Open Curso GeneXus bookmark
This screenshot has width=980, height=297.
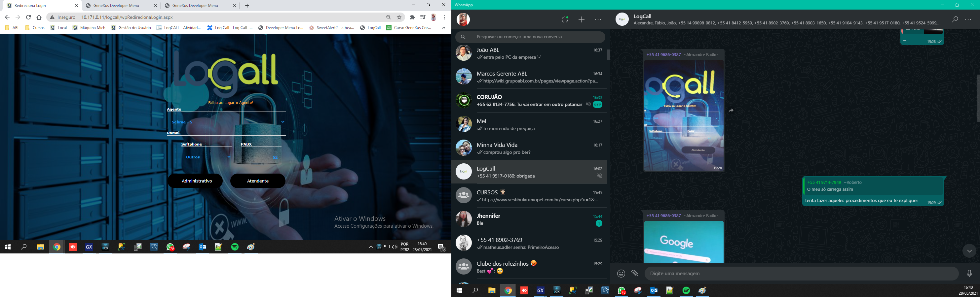(x=409, y=28)
